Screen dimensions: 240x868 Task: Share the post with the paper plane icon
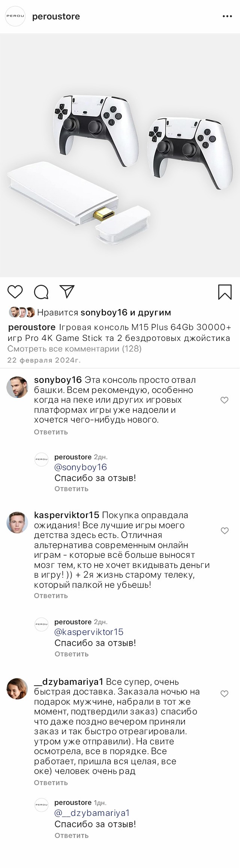click(67, 292)
